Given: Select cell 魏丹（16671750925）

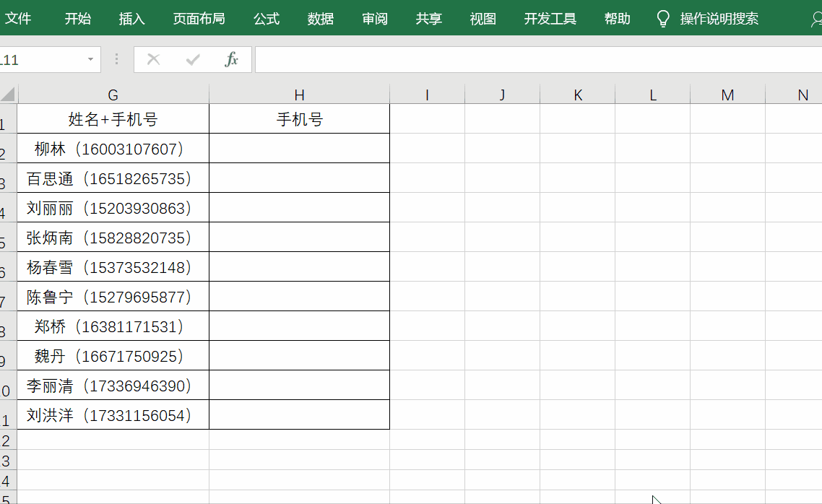Looking at the screenshot, I should 113,356.
